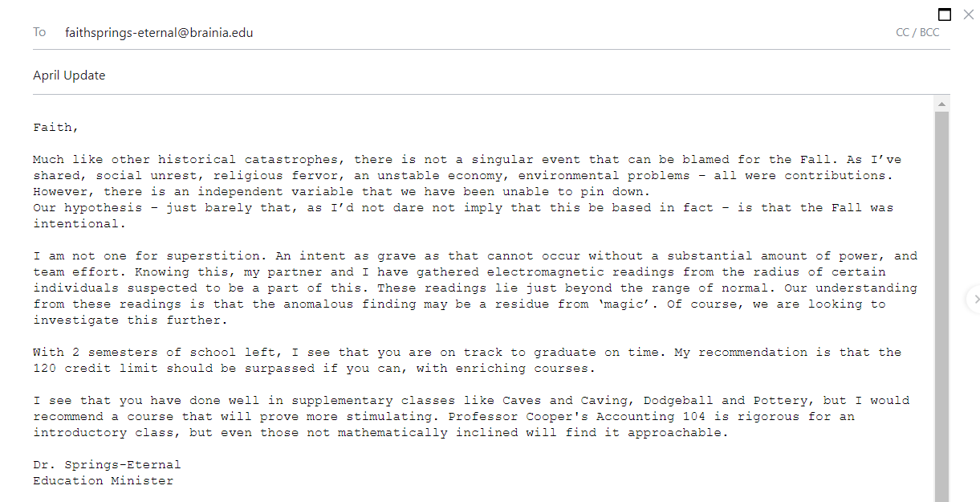Click the scrollbar up arrow

942,104
